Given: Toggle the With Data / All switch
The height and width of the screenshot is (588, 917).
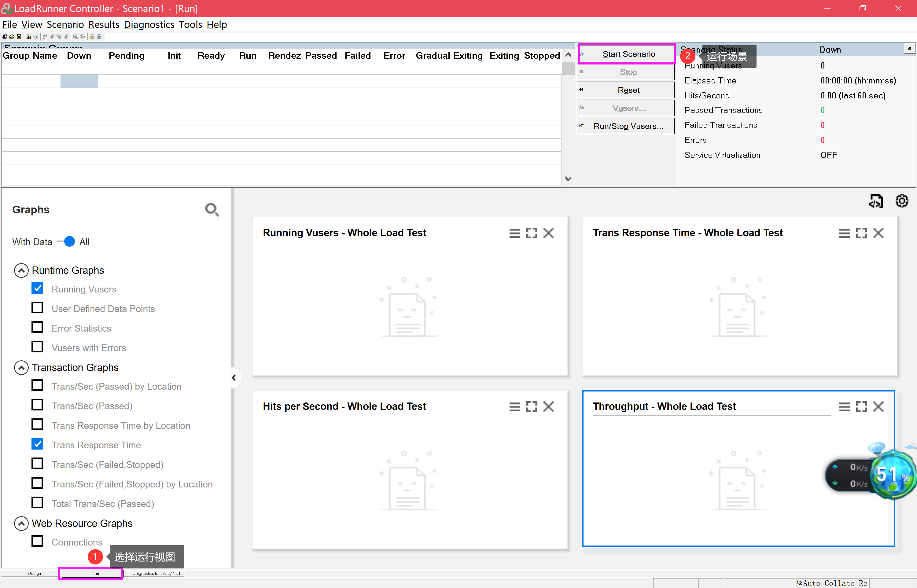Looking at the screenshot, I should tap(67, 242).
